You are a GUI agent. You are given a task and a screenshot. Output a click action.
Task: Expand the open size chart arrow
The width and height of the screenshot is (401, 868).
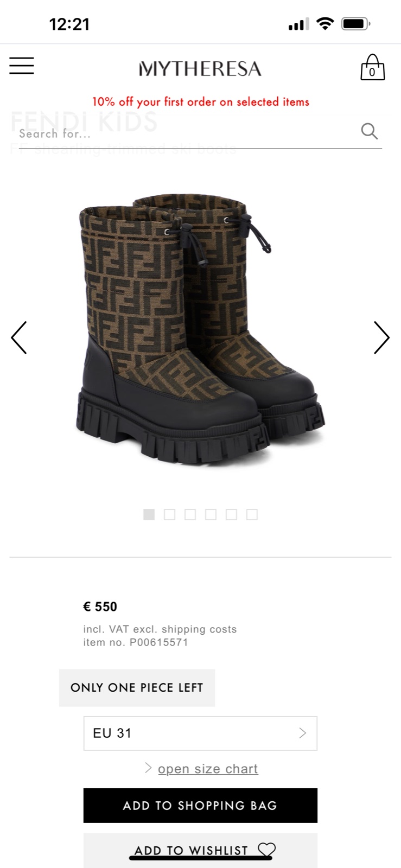148,768
